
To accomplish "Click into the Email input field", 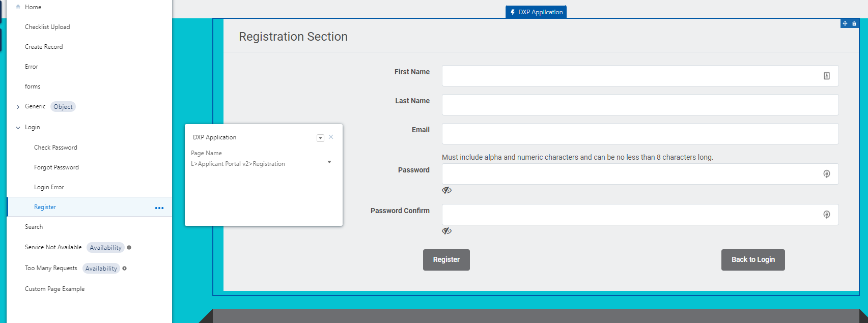I will (639, 134).
